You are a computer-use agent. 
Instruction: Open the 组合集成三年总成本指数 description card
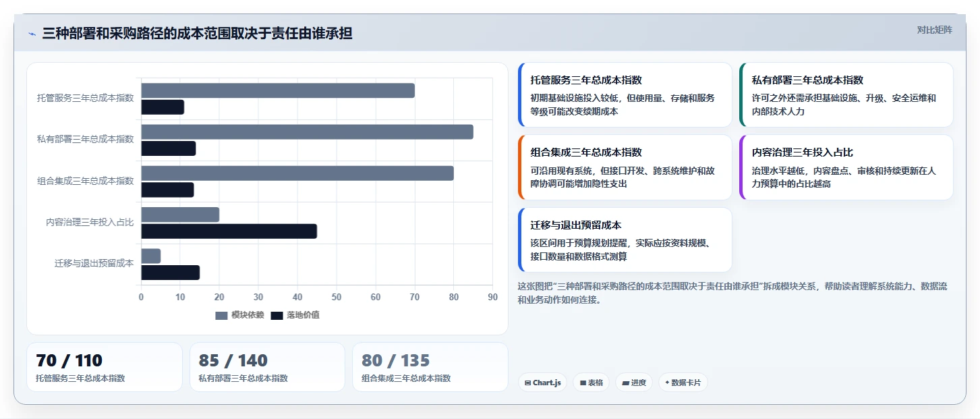click(625, 167)
